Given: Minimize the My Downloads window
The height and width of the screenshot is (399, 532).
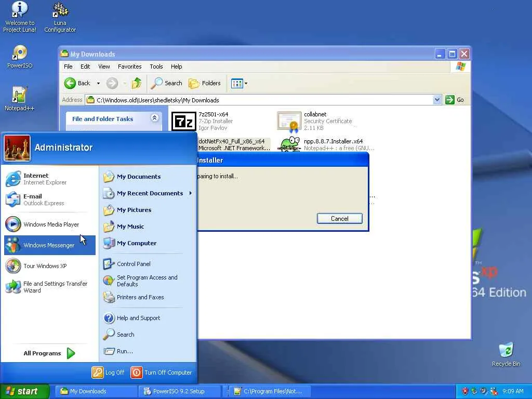Looking at the screenshot, I should [x=440, y=54].
